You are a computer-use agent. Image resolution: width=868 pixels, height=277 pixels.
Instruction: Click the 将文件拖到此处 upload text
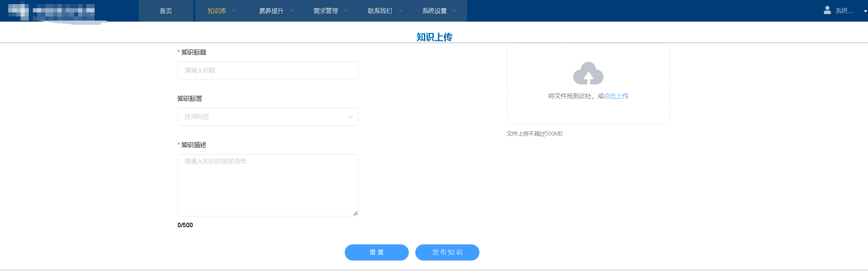(x=570, y=96)
